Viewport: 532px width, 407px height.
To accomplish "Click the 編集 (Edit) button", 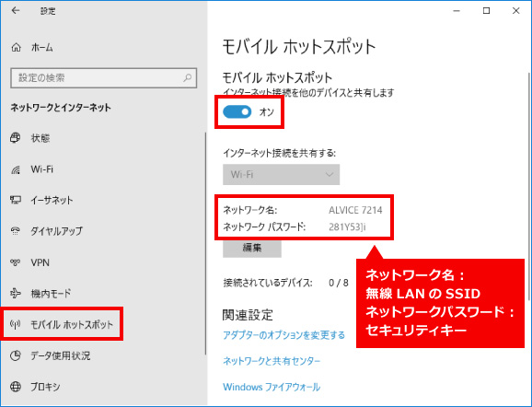I will pyautogui.click(x=252, y=248).
